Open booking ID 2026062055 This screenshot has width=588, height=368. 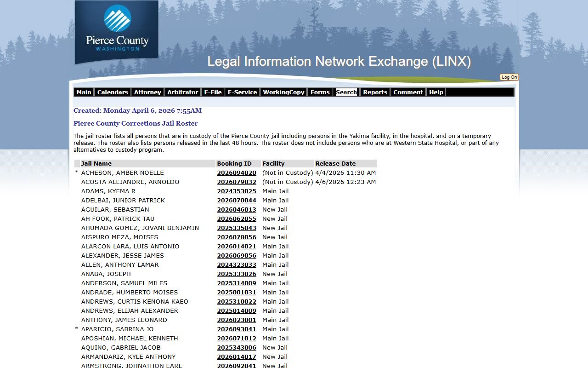coord(237,219)
